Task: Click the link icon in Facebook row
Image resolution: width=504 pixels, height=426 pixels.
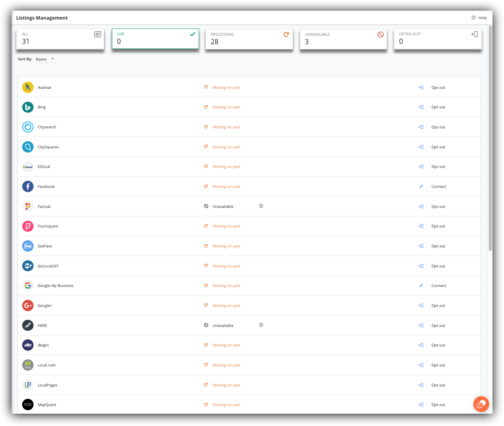Action: [421, 186]
